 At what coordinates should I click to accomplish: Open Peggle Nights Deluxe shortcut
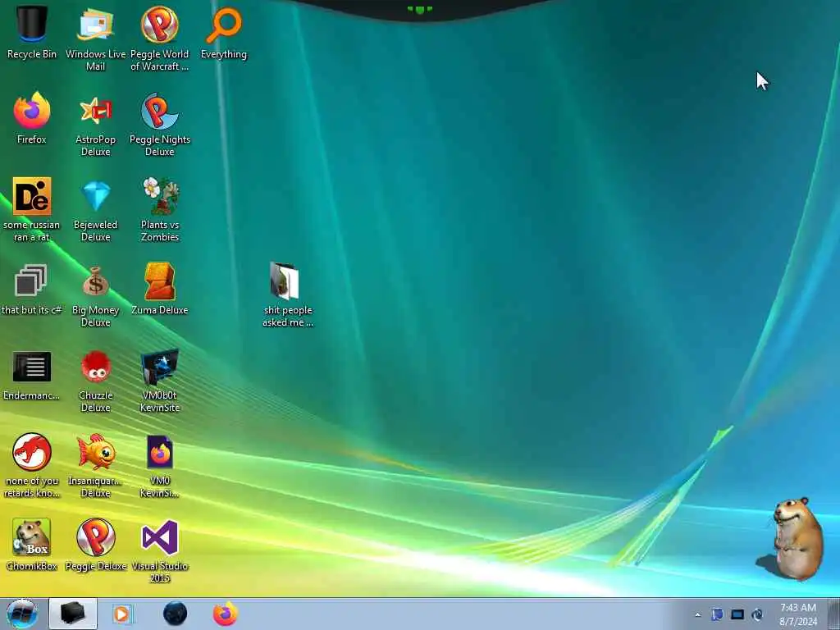point(160,125)
